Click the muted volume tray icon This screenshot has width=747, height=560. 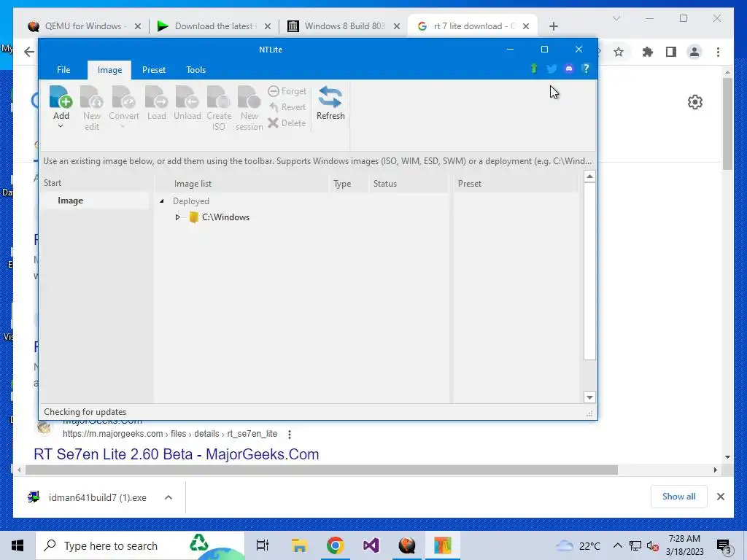pos(653,545)
